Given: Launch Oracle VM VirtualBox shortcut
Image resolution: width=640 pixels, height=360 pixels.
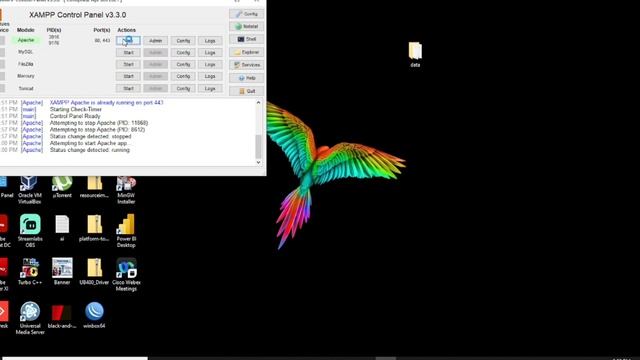Looking at the screenshot, I should point(30,190).
